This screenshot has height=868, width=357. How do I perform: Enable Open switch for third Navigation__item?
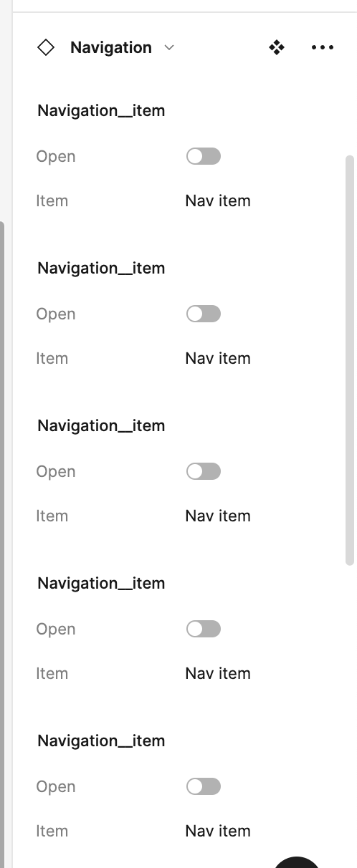pos(204,471)
